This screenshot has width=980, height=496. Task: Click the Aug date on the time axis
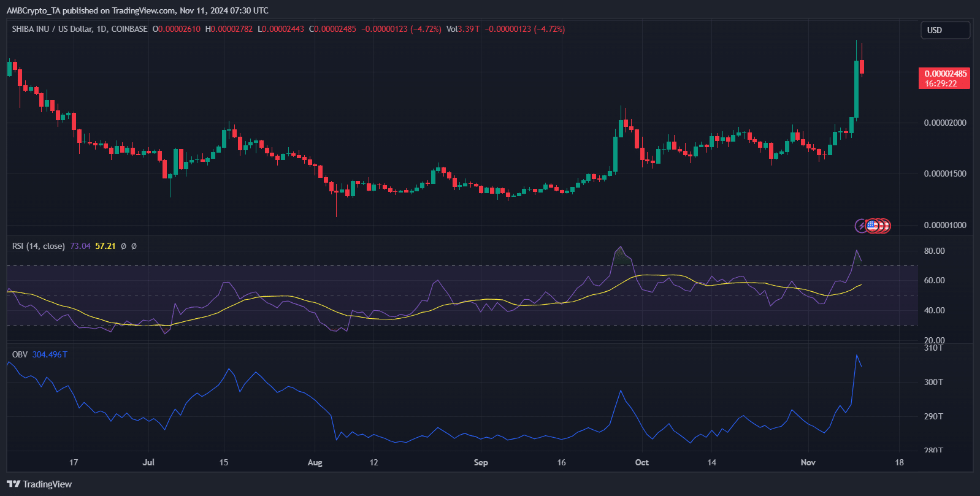click(315, 462)
